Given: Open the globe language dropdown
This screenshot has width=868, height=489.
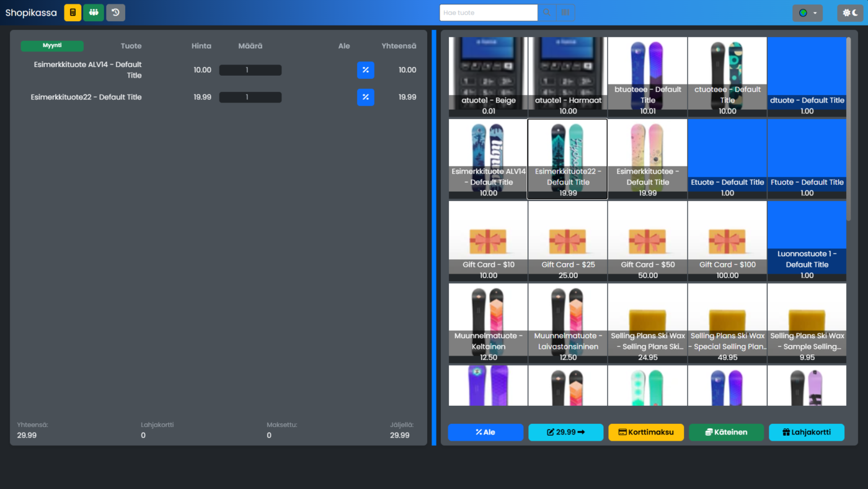Looking at the screenshot, I should point(807,13).
